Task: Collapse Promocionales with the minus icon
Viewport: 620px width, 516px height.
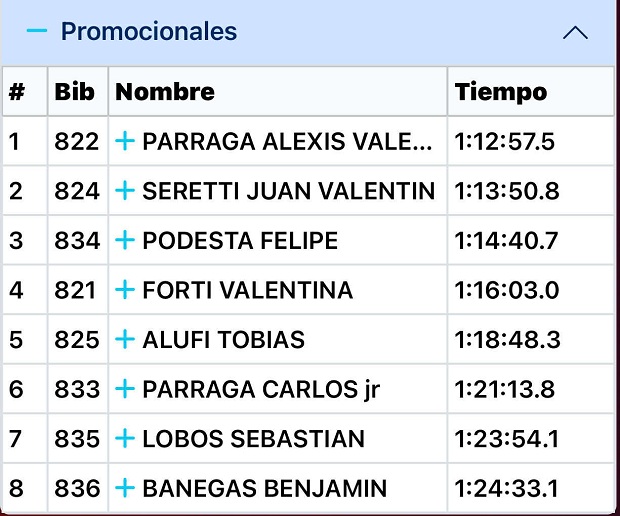Action: (x=37, y=31)
